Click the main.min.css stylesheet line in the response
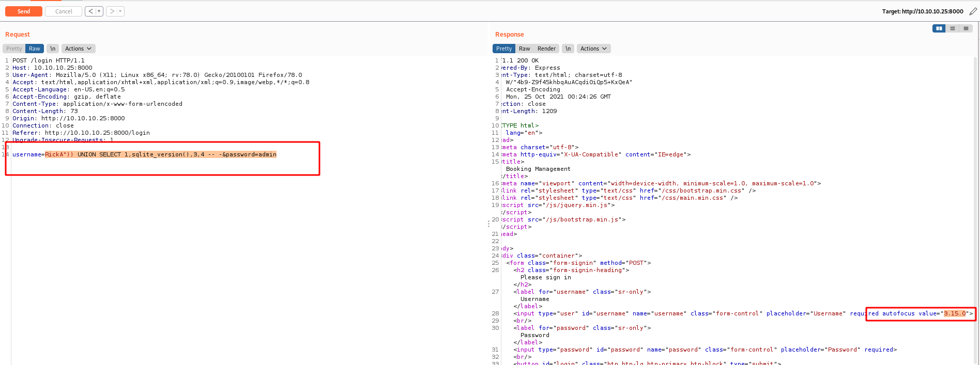The image size is (980, 365). click(620, 198)
